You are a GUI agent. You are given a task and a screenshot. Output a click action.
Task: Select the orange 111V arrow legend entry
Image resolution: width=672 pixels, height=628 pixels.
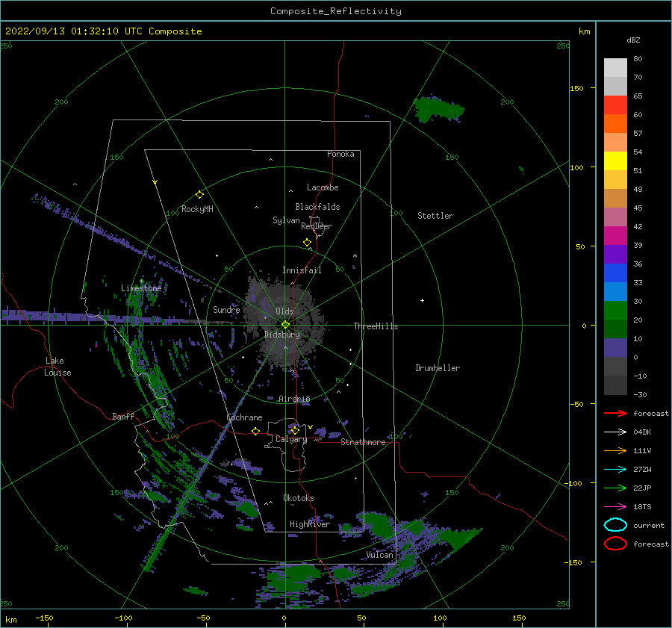pyautogui.click(x=615, y=450)
